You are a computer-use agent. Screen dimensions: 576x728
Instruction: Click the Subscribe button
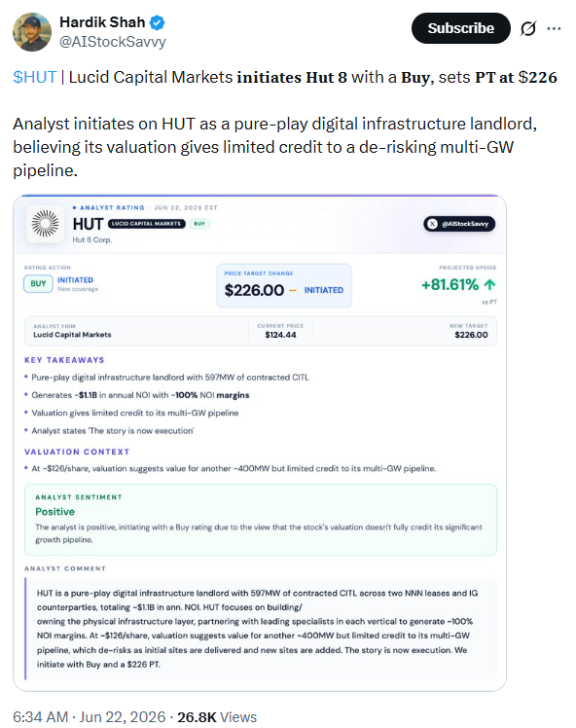coord(461,28)
